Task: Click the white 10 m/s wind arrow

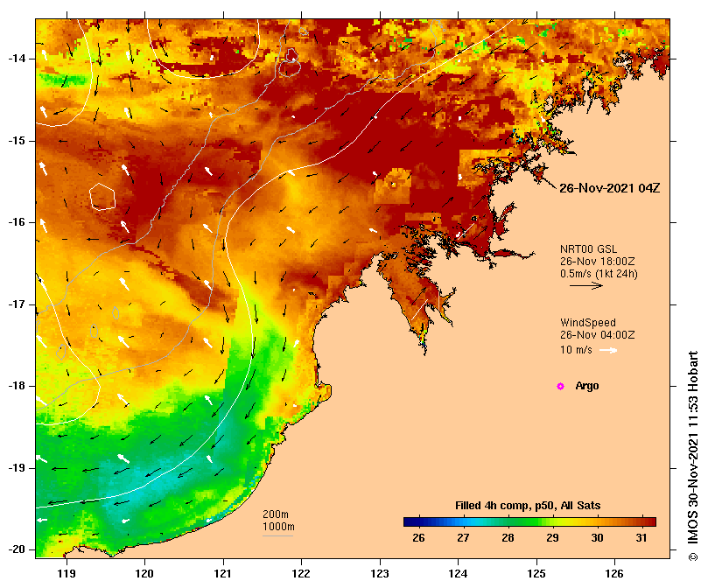Action: [608, 350]
